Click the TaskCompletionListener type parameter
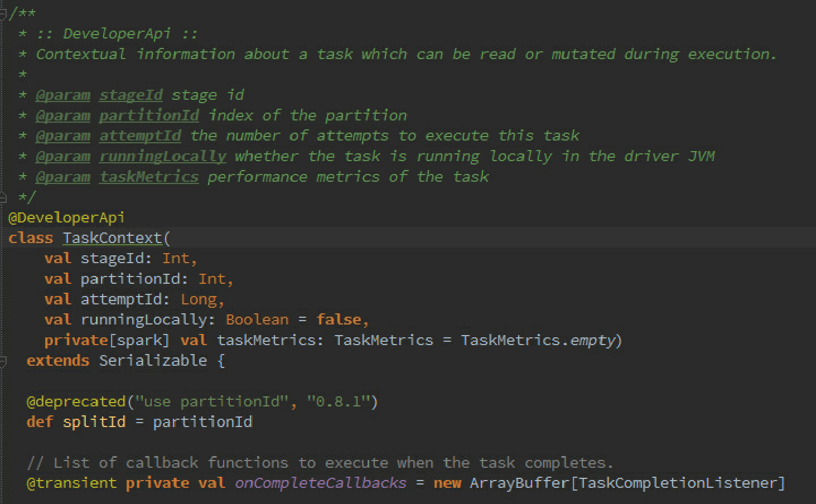Screen dimensions: 816x504 [678, 483]
